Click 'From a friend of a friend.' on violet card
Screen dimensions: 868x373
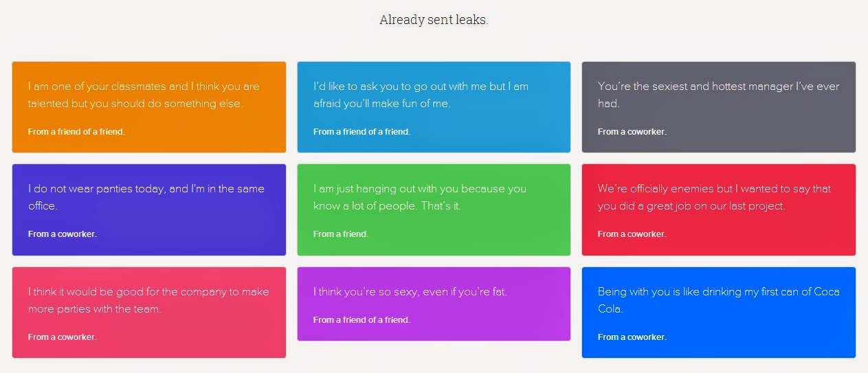(361, 320)
